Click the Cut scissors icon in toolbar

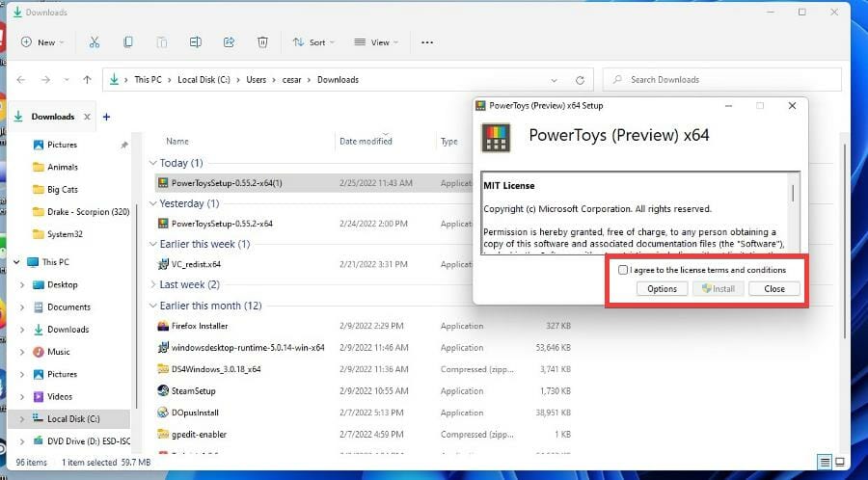[95, 42]
